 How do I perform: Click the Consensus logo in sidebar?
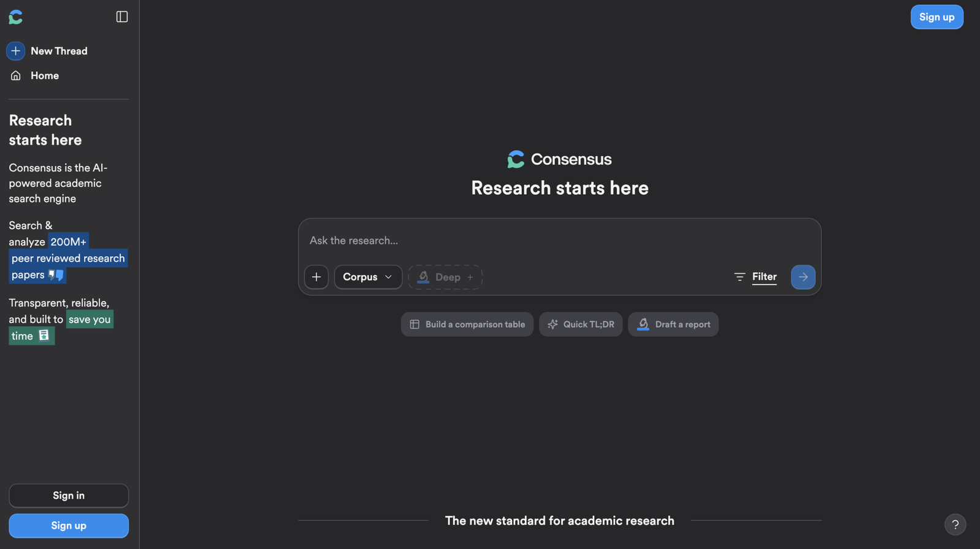click(x=16, y=17)
